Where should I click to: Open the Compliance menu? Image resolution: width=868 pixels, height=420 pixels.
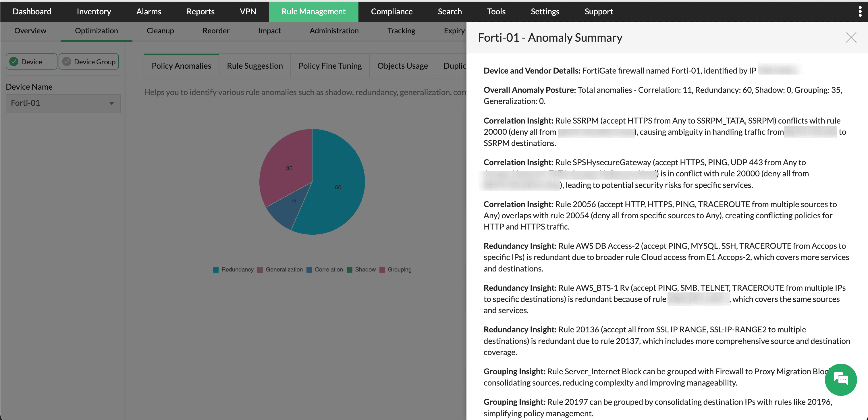(391, 11)
